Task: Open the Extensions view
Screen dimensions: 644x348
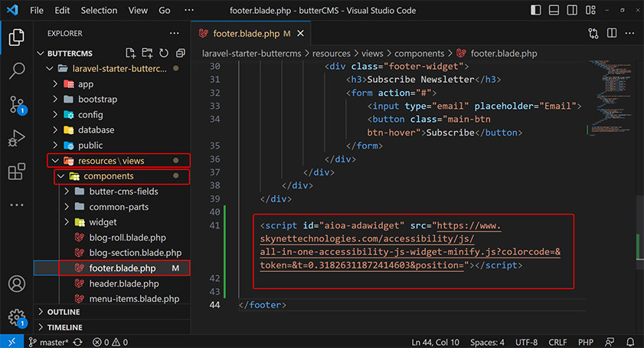Action: [17, 172]
